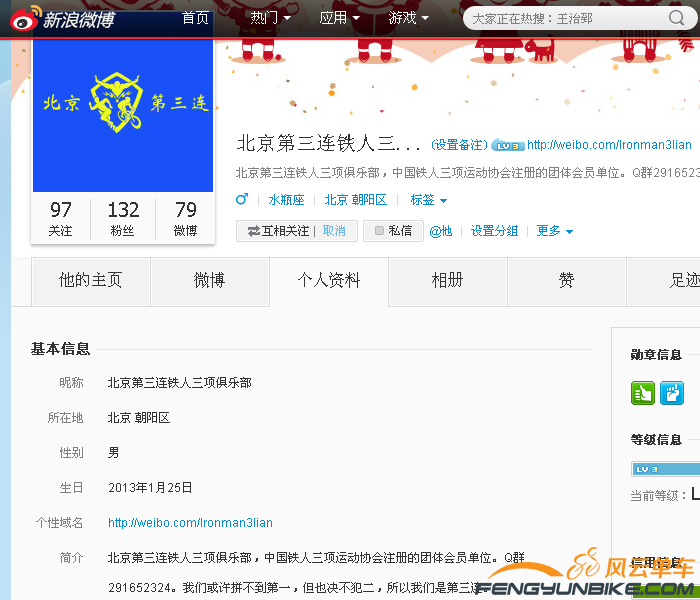Click the 私信 private message button

[393, 231]
